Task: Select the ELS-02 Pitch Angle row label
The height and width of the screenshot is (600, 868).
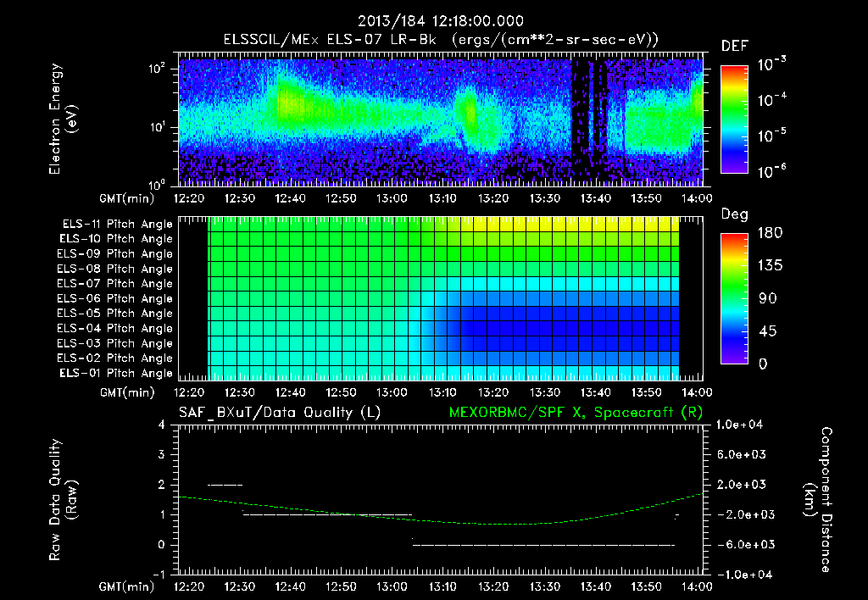Action: [x=115, y=358]
